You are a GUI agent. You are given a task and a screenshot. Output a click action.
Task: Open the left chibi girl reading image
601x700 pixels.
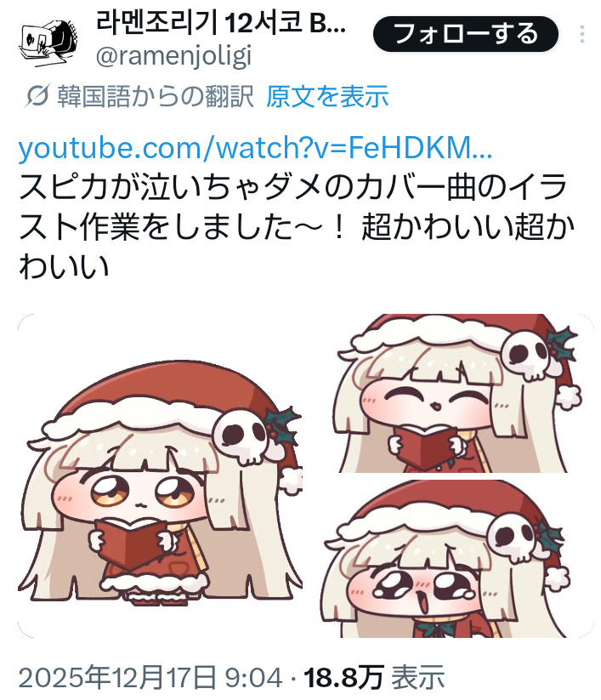160,475
